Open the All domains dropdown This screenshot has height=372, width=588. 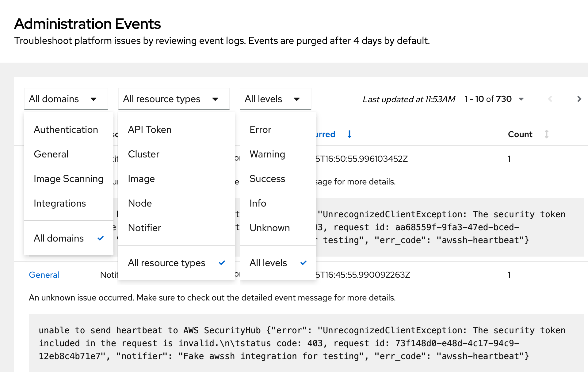66,99
